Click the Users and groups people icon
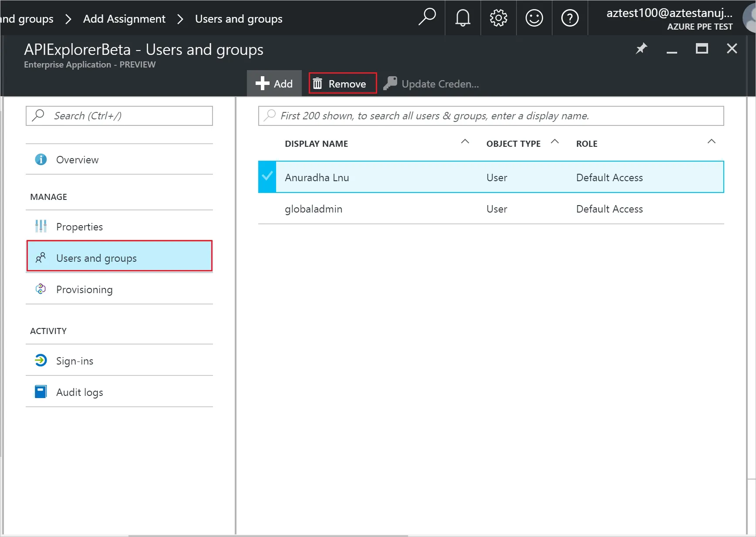756x537 pixels. coord(41,258)
